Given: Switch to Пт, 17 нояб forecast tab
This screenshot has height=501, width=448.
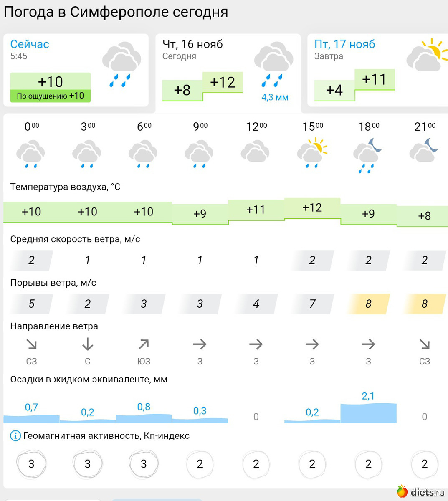Looking at the screenshot, I should click(344, 44).
